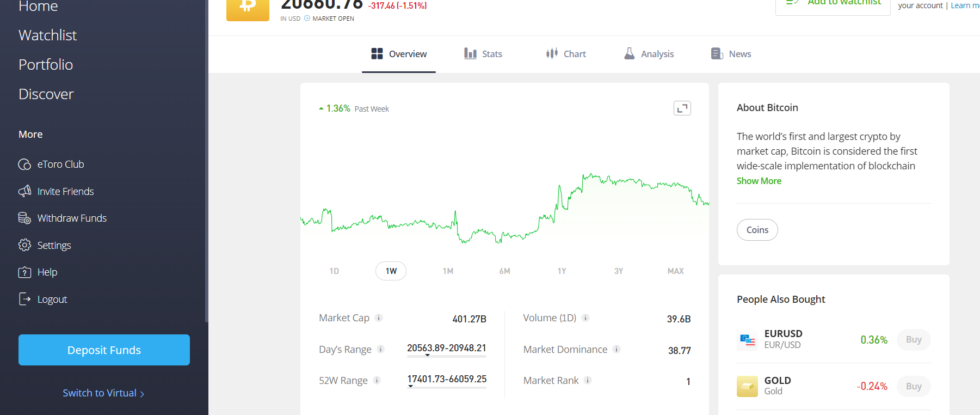Click the Analysis flask icon
This screenshot has width=980, height=415.
pyautogui.click(x=630, y=53)
